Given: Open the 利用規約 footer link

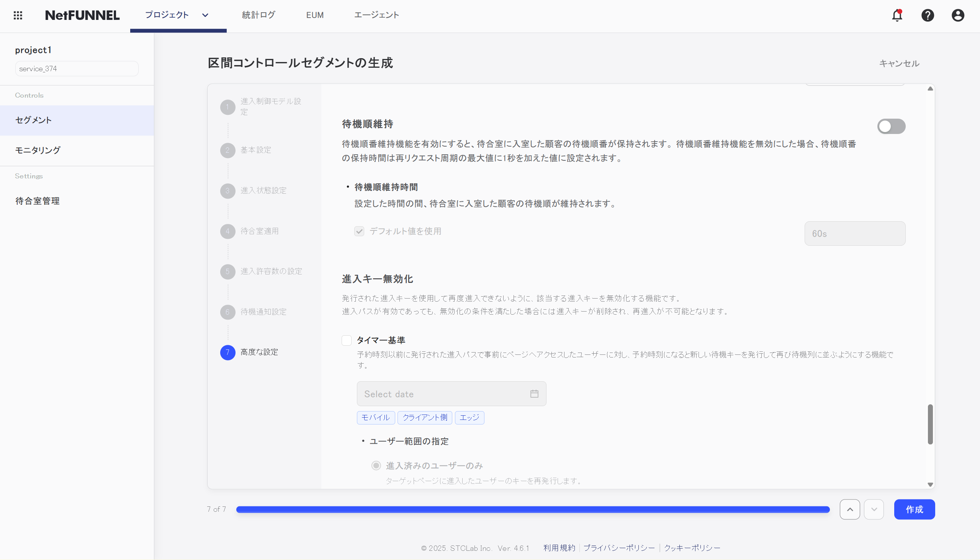Looking at the screenshot, I should [559, 547].
